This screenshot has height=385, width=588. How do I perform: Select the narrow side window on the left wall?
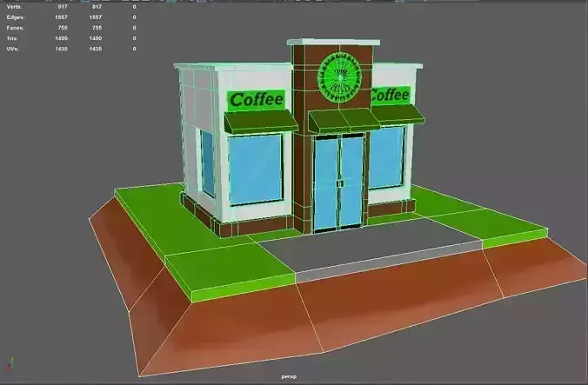[207, 163]
